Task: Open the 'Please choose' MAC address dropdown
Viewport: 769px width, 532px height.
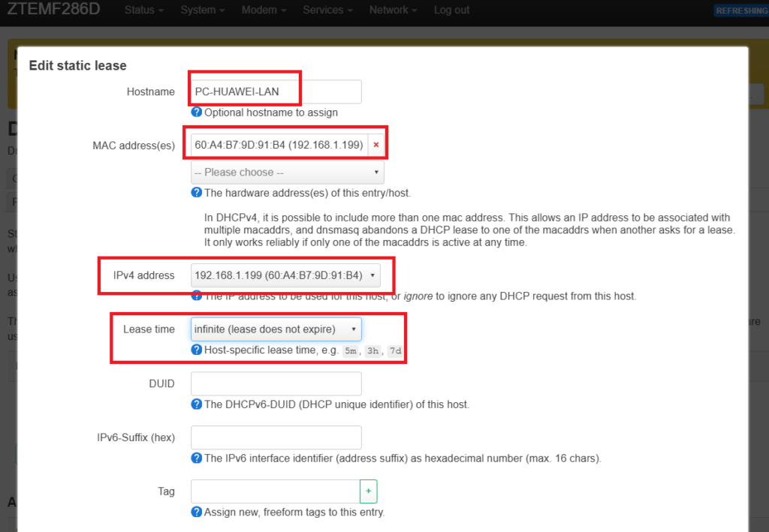Action: [x=287, y=173]
